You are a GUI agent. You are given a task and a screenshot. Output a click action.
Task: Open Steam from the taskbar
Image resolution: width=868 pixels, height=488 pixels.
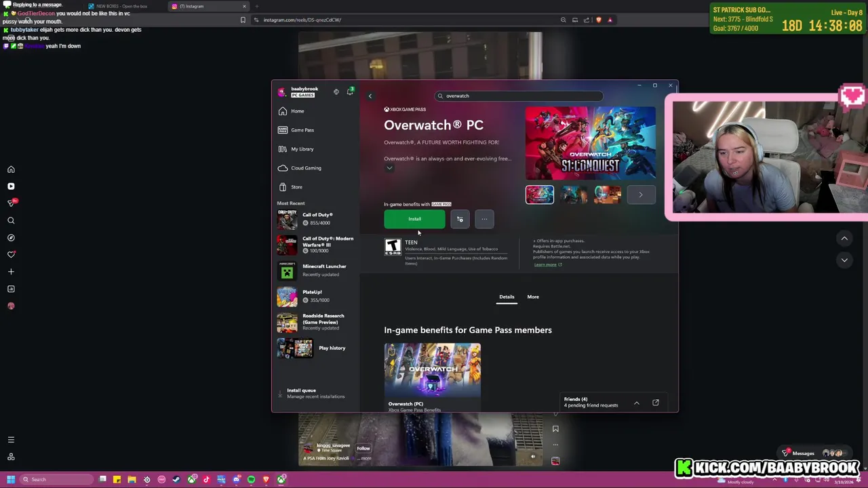pos(176,480)
